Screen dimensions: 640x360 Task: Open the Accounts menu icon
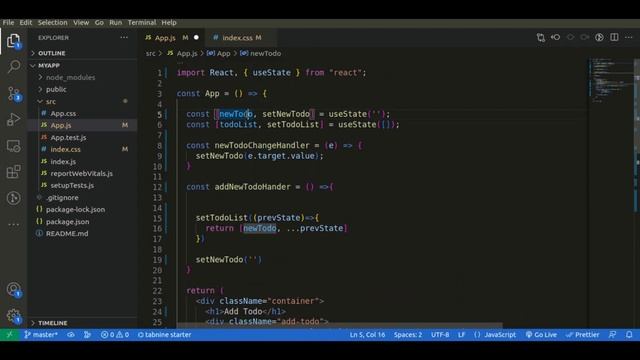tap(13, 289)
